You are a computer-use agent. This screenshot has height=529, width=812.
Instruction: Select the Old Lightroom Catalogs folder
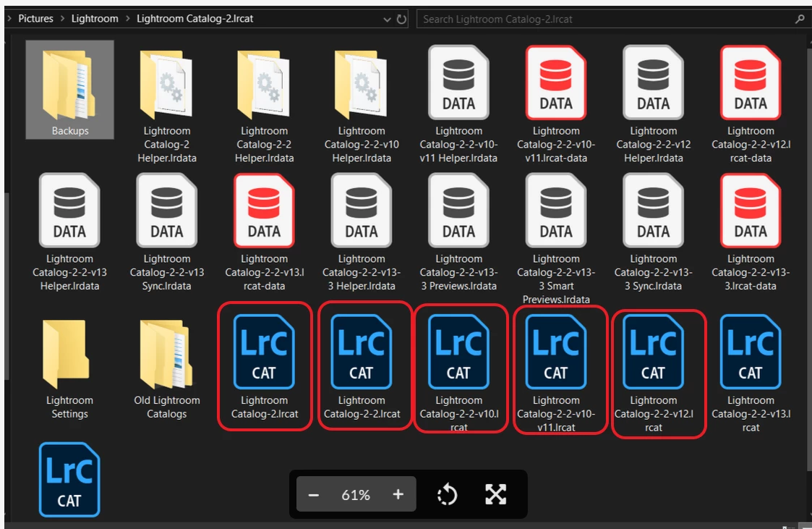(x=167, y=369)
